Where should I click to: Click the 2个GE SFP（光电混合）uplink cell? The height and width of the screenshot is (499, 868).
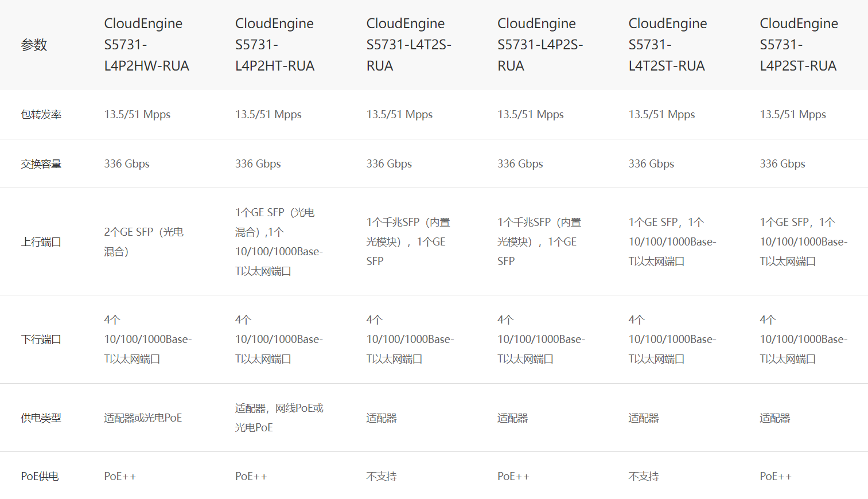[143, 242]
